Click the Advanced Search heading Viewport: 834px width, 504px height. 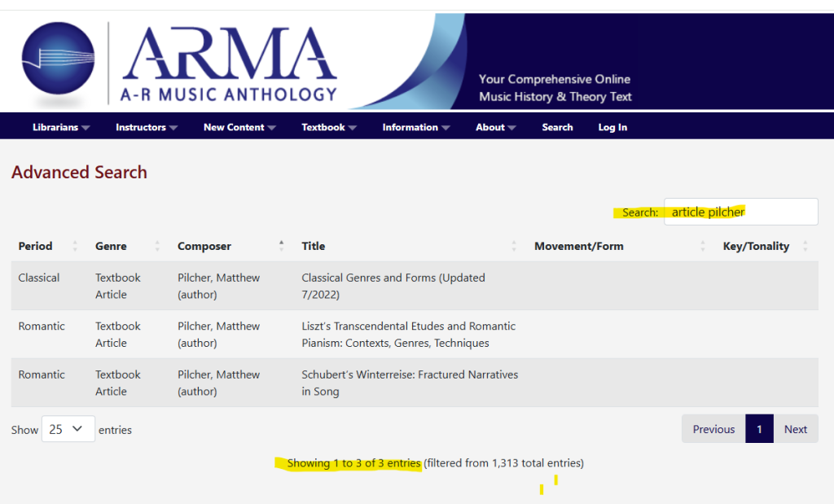click(x=79, y=173)
